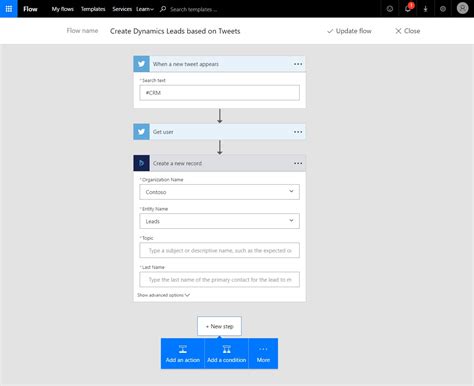
Task: Open ellipsis menu for Get user step
Action: (x=298, y=132)
